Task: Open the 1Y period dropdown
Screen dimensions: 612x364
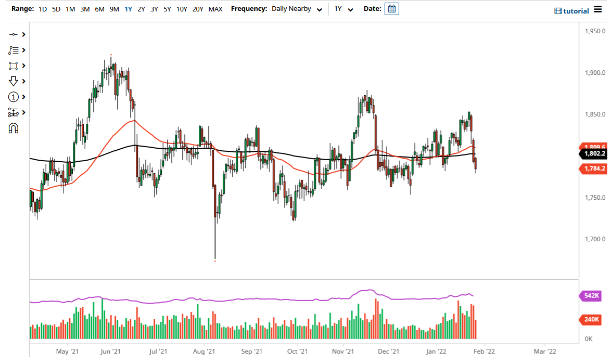Action: pos(343,9)
